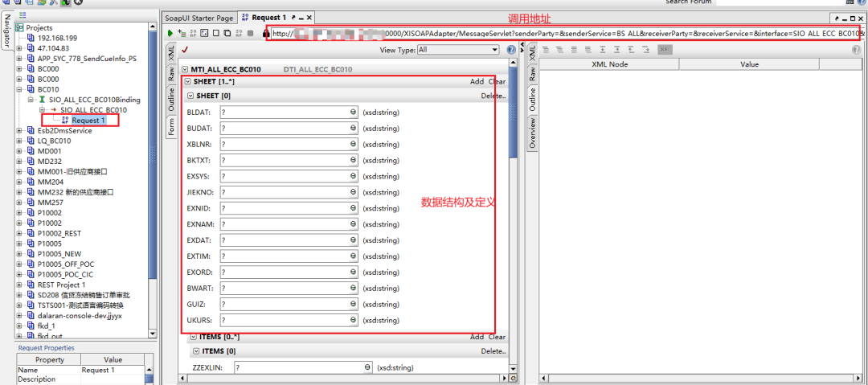This screenshot has height=385, width=868.
Task: Click Clear for ITEMS [0..*]
Action: click(x=497, y=337)
